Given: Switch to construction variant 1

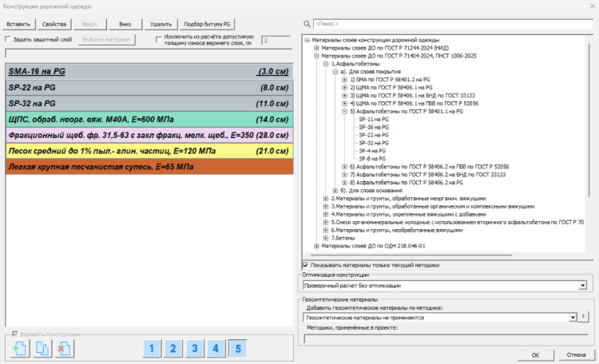Looking at the screenshot, I should point(152,348).
